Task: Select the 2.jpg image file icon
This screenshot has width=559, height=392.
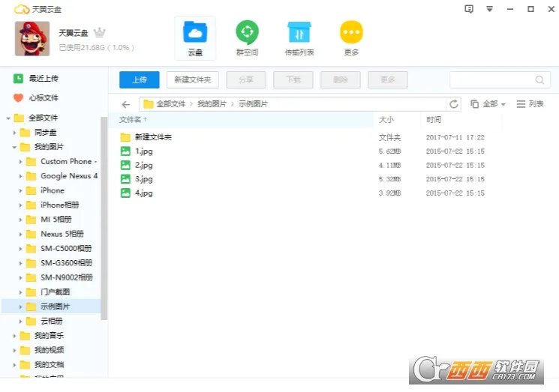Action: coord(125,165)
